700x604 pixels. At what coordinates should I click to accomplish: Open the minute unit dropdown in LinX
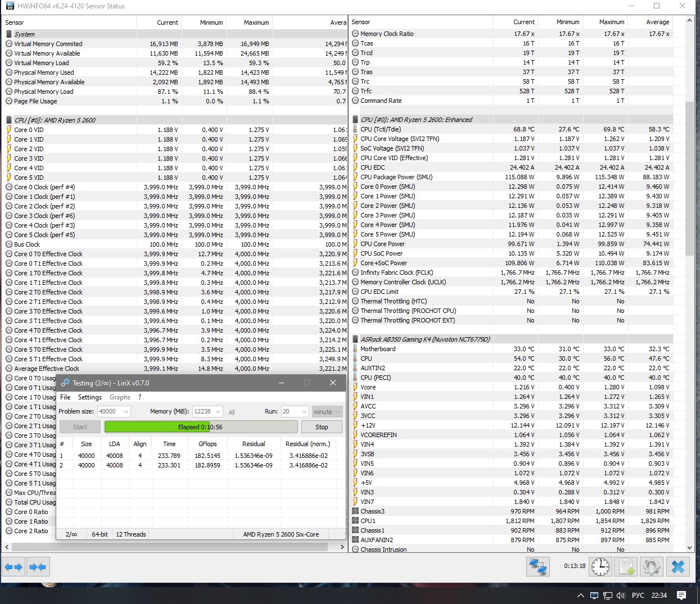point(327,412)
